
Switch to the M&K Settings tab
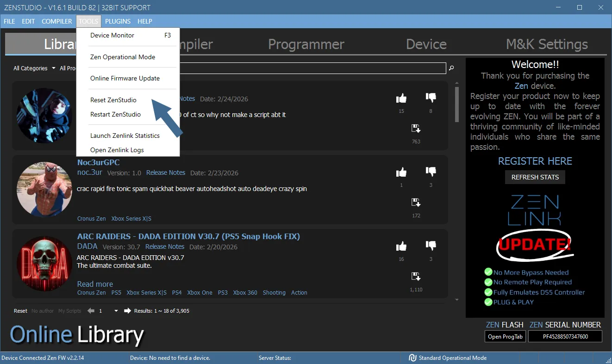tap(547, 44)
